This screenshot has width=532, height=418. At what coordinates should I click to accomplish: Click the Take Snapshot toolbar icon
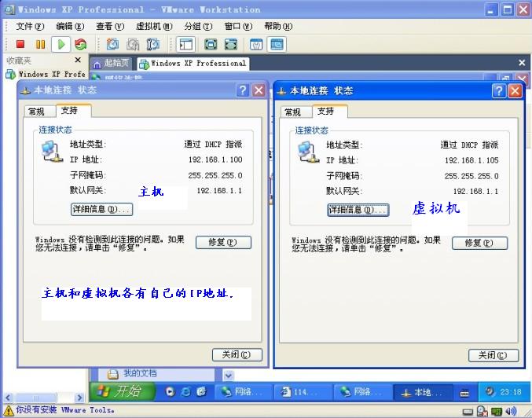pyautogui.click(x=112, y=45)
